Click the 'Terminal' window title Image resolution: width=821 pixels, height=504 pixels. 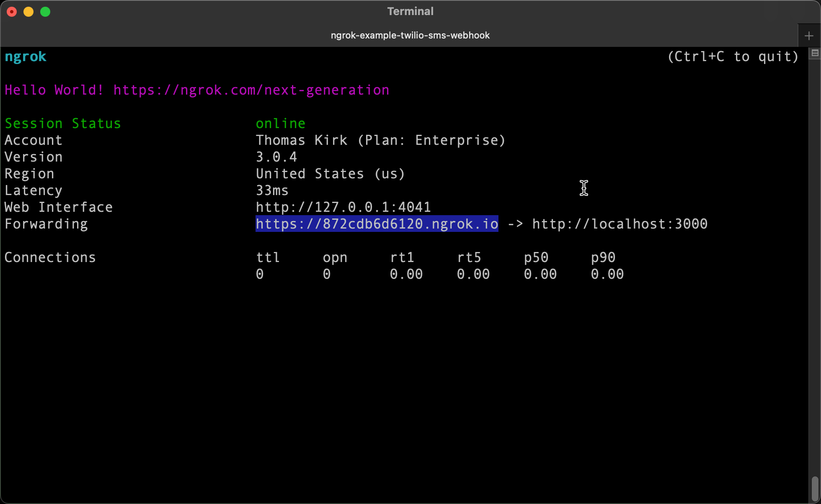(410, 11)
